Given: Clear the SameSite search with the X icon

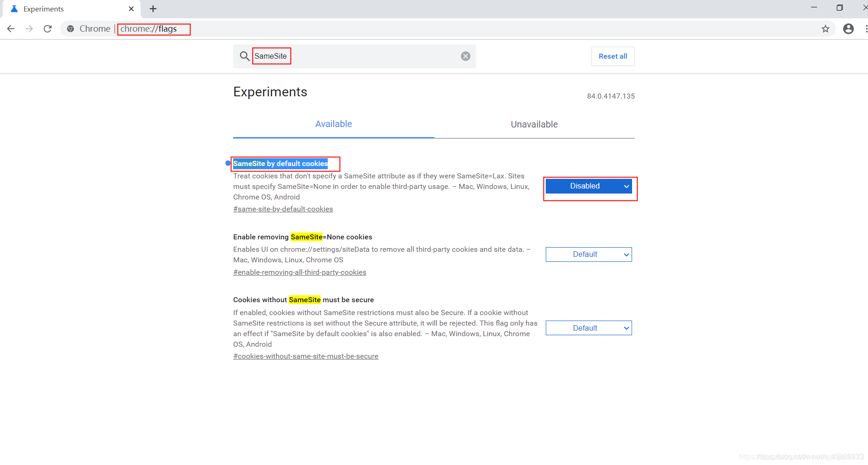Looking at the screenshot, I should click(465, 56).
